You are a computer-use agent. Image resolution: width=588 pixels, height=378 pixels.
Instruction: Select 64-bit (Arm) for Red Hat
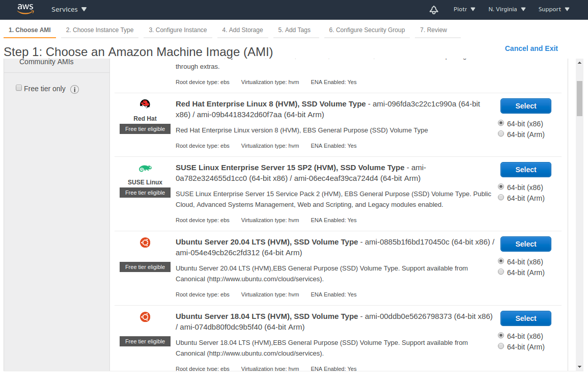pos(501,134)
